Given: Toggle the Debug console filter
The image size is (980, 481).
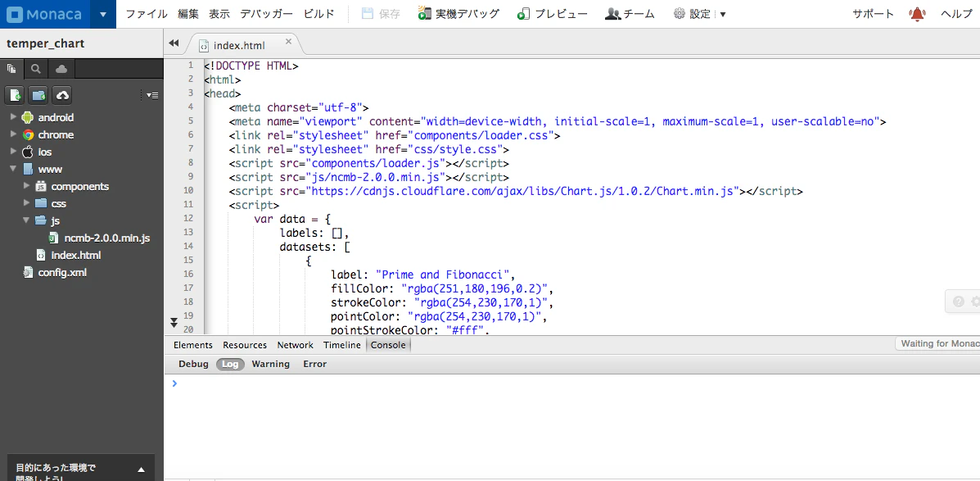Looking at the screenshot, I should tap(193, 364).
